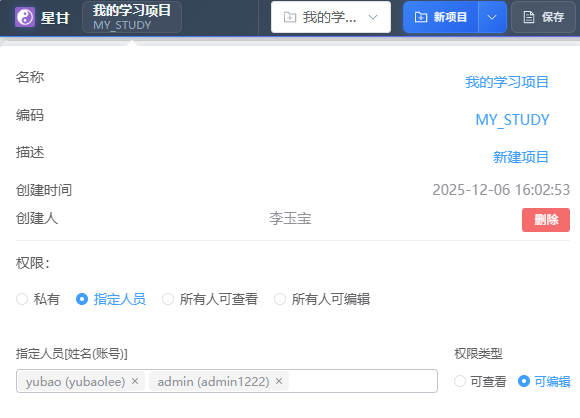Edit the description value 新建项目
580x418 pixels.
pos(521,157)
